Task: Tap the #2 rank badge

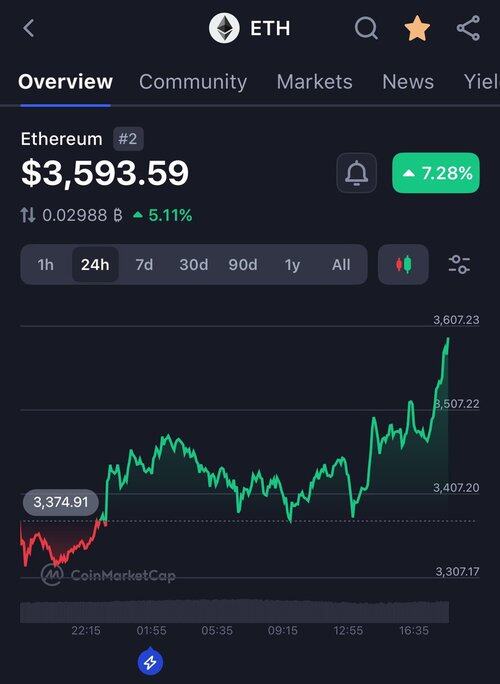Action: (128, 139)
